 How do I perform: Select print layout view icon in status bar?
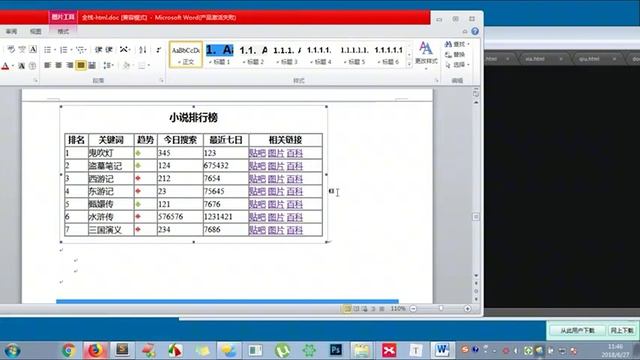(x=347, y=309)
